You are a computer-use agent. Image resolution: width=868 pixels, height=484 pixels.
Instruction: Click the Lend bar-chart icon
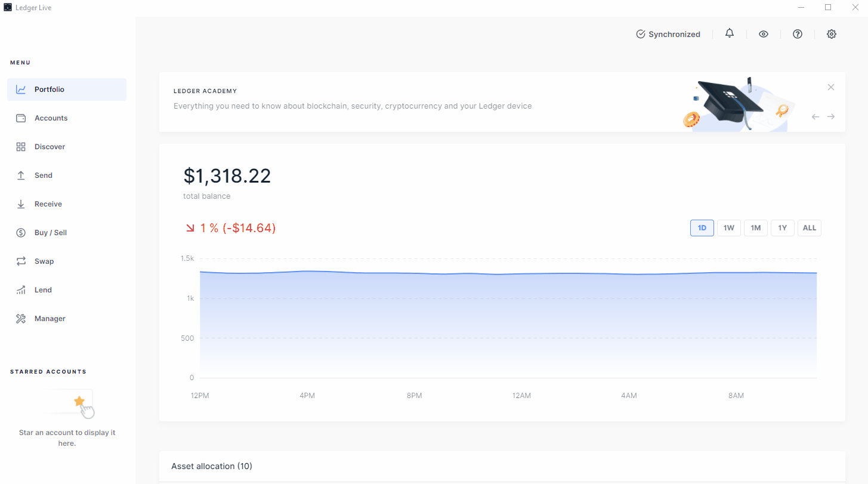pos(21,290)
